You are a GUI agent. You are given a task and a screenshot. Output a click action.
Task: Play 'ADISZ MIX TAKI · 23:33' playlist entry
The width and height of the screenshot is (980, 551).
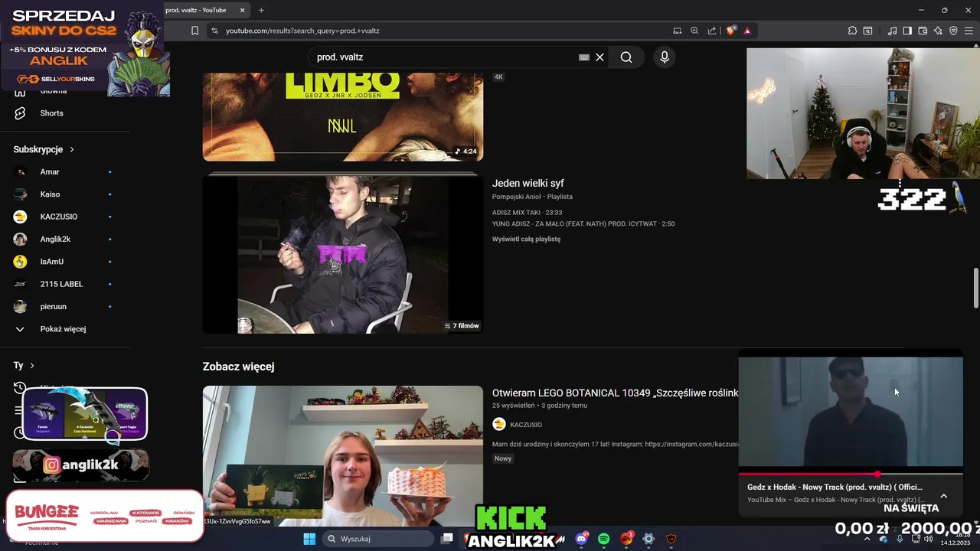[528, 213]
